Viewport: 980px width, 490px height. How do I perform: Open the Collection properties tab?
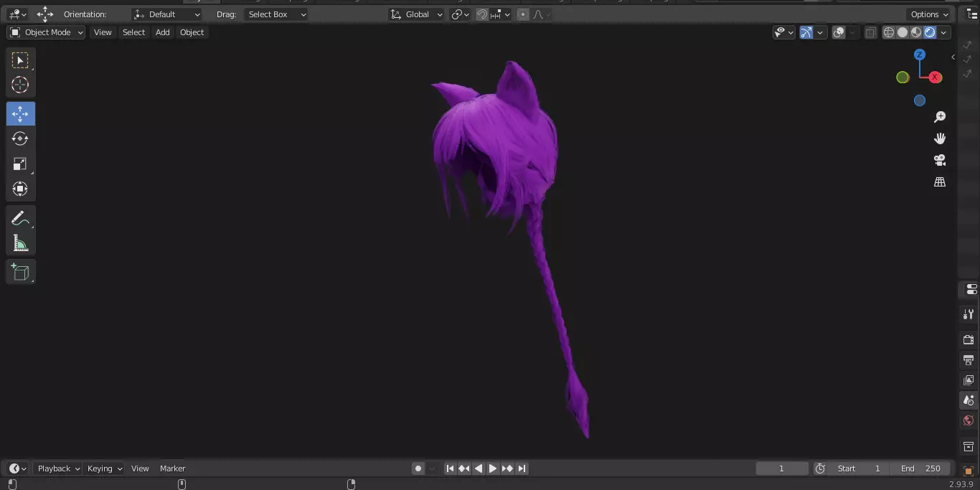pos(969,446)
